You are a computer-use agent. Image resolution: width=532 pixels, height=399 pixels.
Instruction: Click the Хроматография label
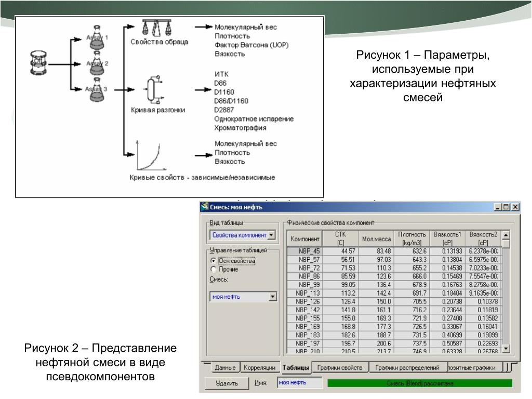click(x=240, y=128)
